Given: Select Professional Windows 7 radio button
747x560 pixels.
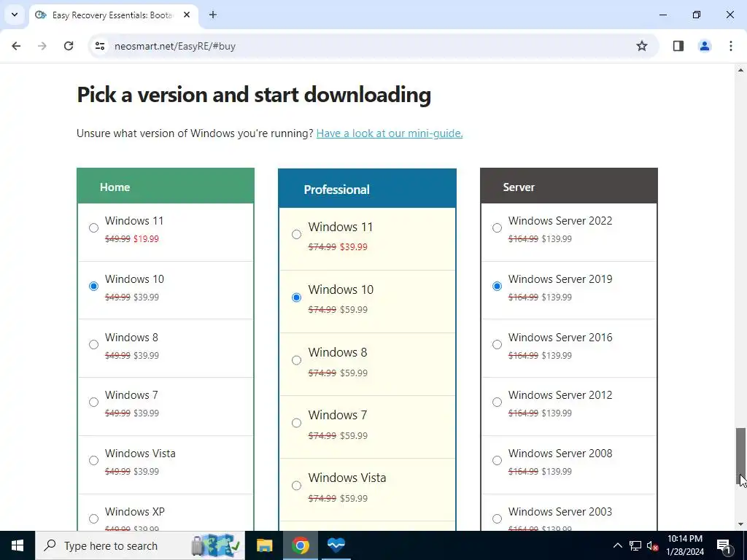Looking at the screenshot, I should [296, 423].
